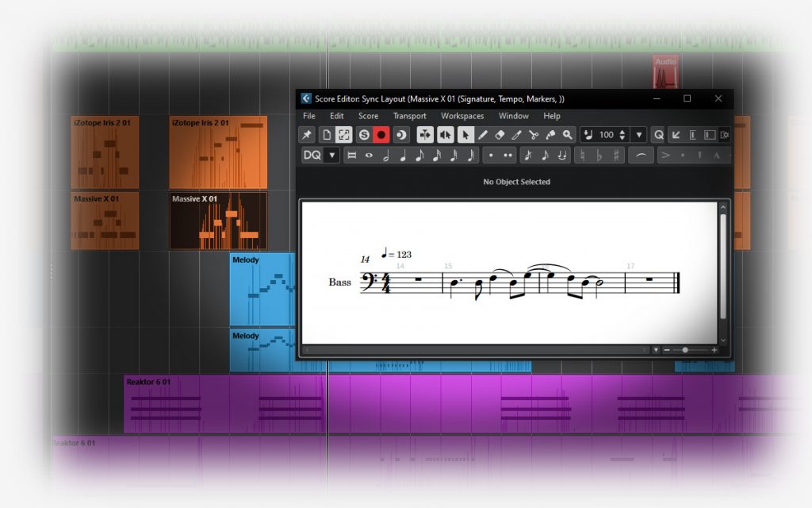Screen dimensions: 812x508
Task: Expand the velocity 100 dropdown arrow
Action: (x=639, y=135)
